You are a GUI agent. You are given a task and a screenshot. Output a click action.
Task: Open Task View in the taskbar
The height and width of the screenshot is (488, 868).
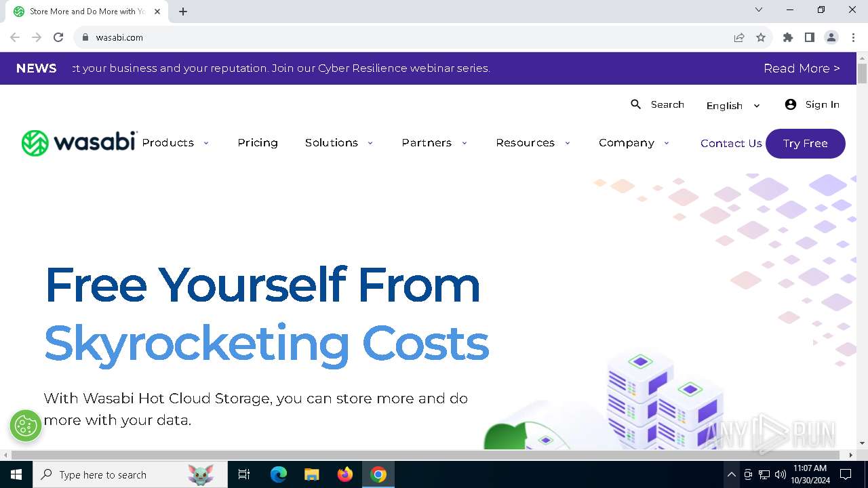pyautogui.click(x=244, y=474)
